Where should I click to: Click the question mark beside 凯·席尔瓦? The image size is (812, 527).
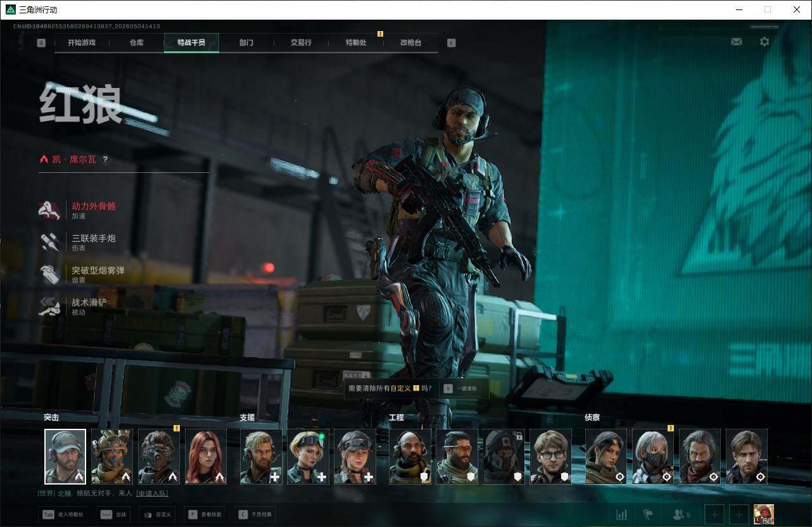click(x=105, y=160)
